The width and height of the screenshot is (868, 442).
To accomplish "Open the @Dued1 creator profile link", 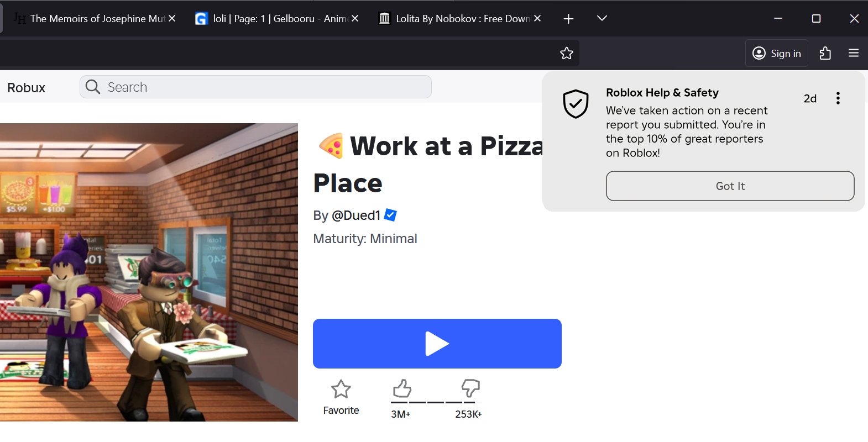I will click(356, 215).
